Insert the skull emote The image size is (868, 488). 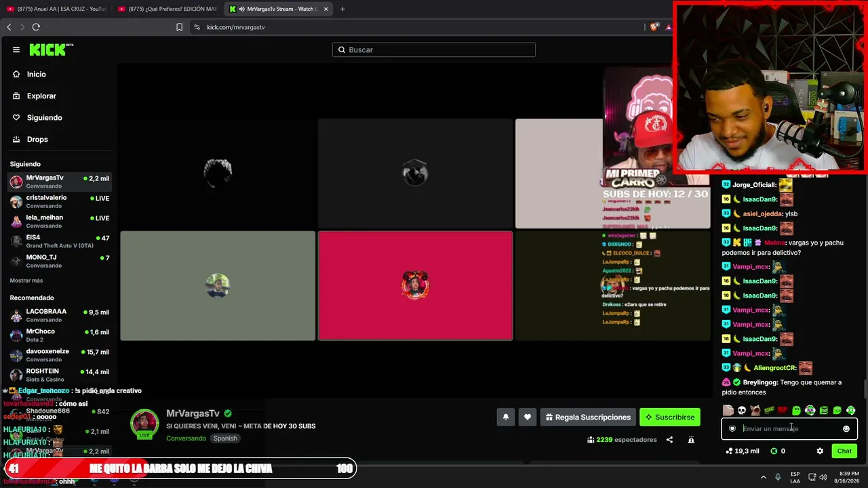point(742,410)
